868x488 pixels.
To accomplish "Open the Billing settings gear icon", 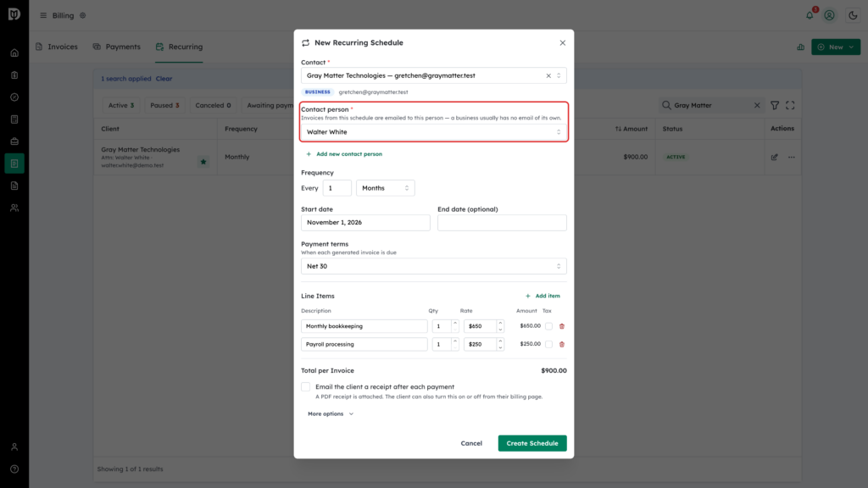I will click(82, 15).
